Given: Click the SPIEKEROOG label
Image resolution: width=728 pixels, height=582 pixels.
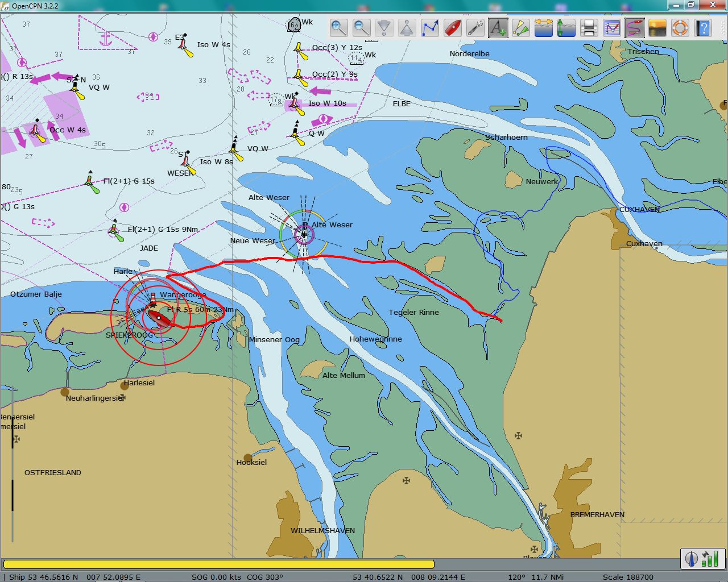Looking at the screenshot, I should click(x=129, y=335).
